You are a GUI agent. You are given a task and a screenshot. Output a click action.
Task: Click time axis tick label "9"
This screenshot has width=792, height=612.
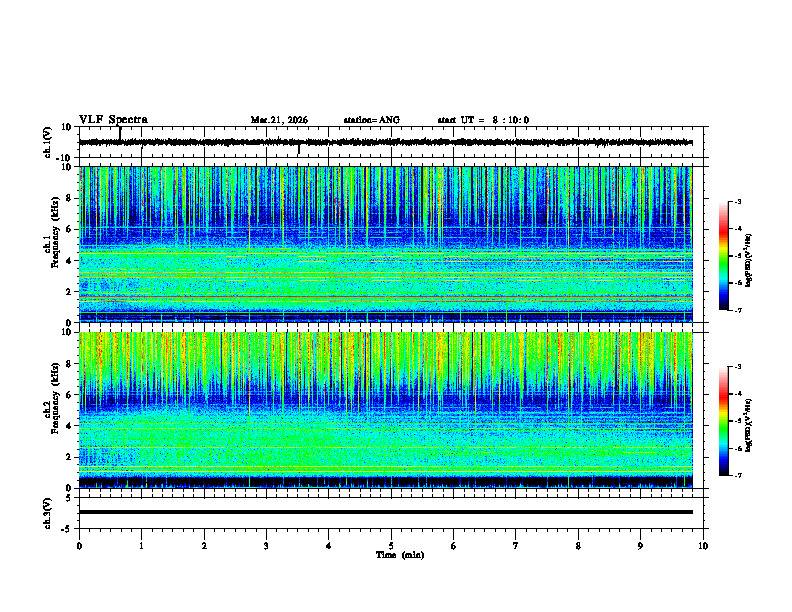tap(640, 546)
